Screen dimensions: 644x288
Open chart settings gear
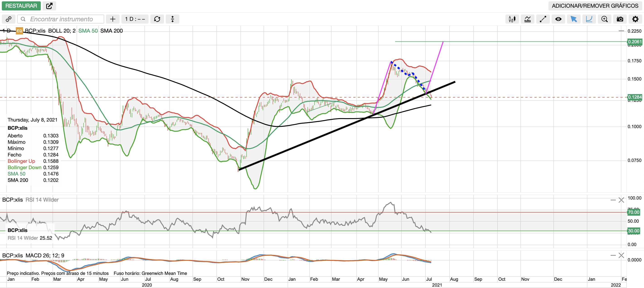pos(635,19)
